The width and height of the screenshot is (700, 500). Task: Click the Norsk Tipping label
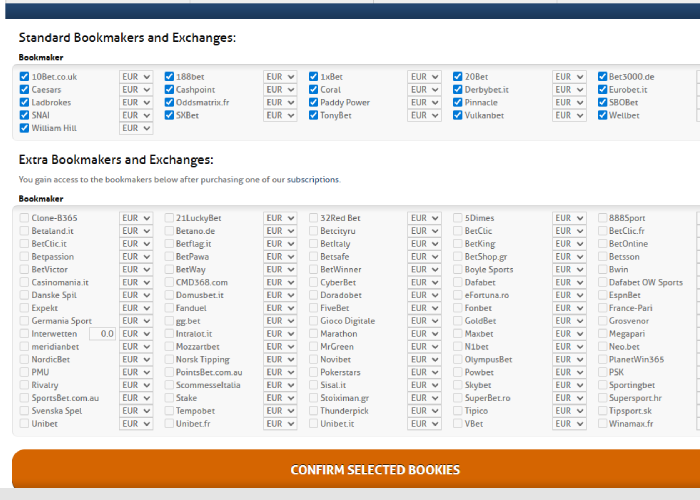203,359
